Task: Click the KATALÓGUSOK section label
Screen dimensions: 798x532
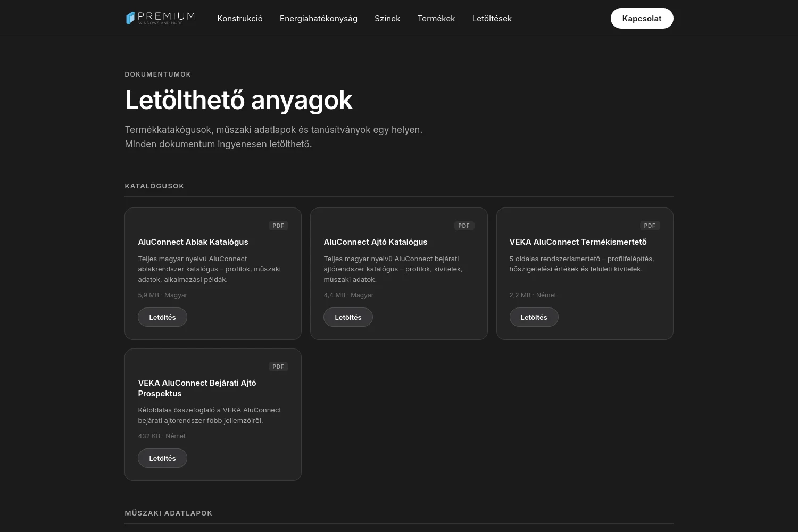Action: [154, 186]
